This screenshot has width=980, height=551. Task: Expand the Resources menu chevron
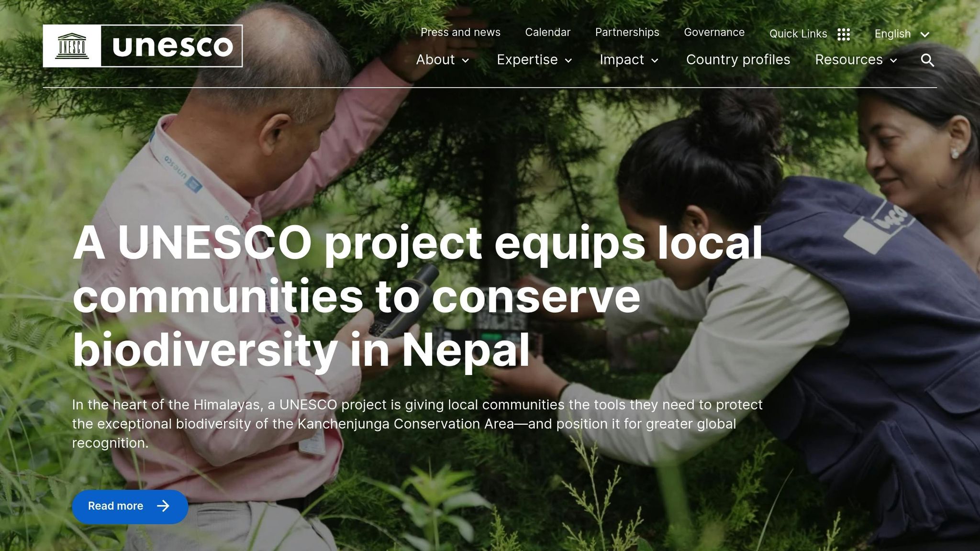pyautogui.click(x=893, y=60)
